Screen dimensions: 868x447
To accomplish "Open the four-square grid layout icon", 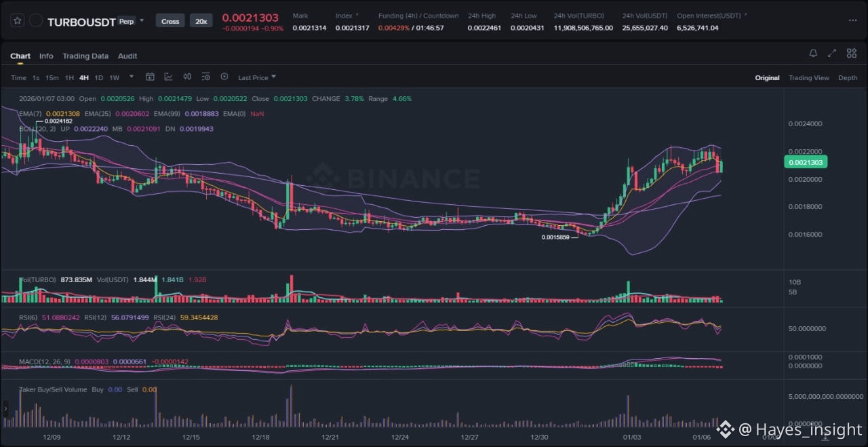I will 850,54.
